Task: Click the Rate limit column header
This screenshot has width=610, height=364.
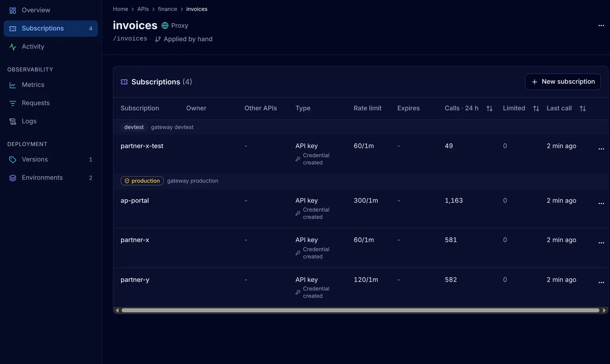Action: click(x=367, y=108)
